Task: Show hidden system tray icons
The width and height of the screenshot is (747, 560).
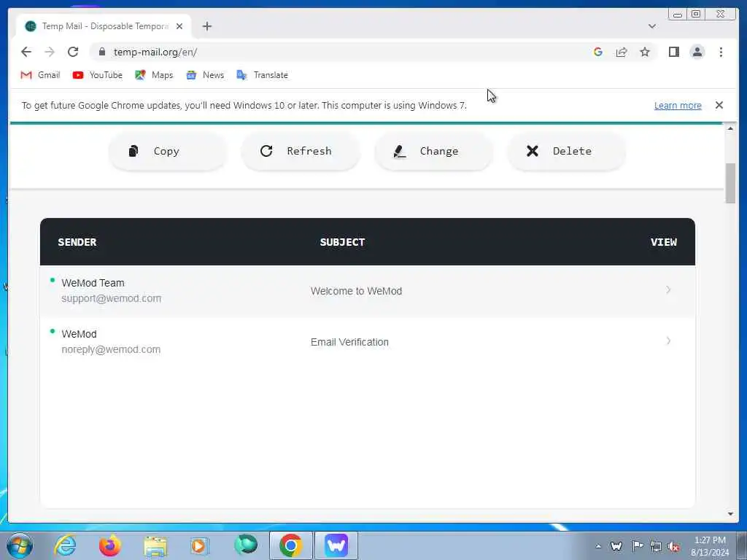Action: pyautogui.click(x=598, y=545)
